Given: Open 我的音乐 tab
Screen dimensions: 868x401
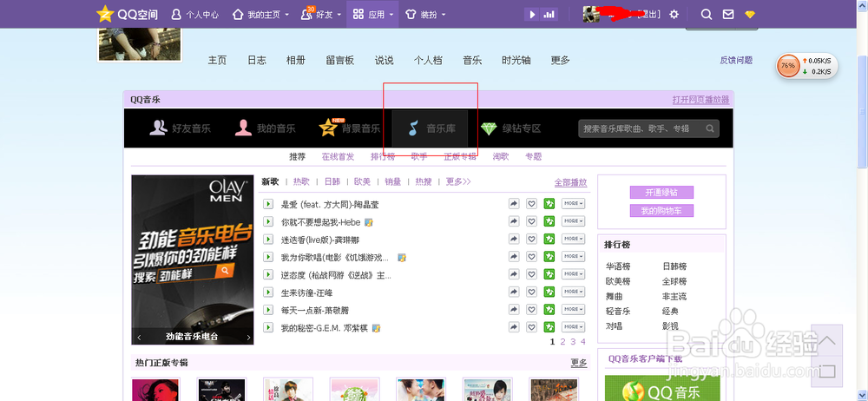Looking at the screenshot, I should pyautogui.click(x=265, y=128).
